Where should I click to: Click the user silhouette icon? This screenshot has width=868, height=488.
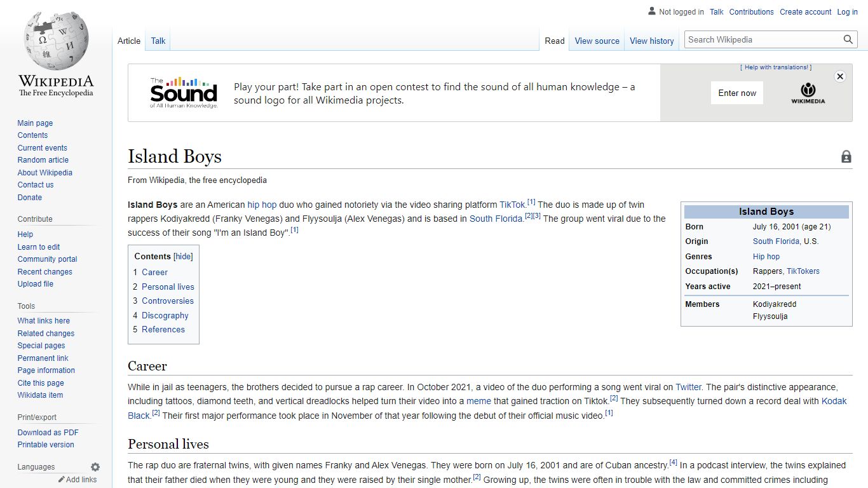tap(652, 11)
